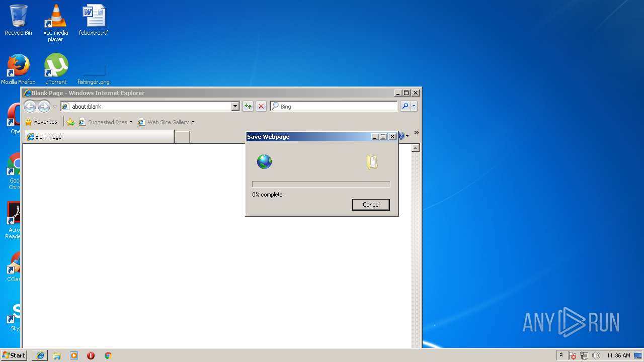Launch Mozilla Firefox desktop shortcut

(x=18, y=69)
